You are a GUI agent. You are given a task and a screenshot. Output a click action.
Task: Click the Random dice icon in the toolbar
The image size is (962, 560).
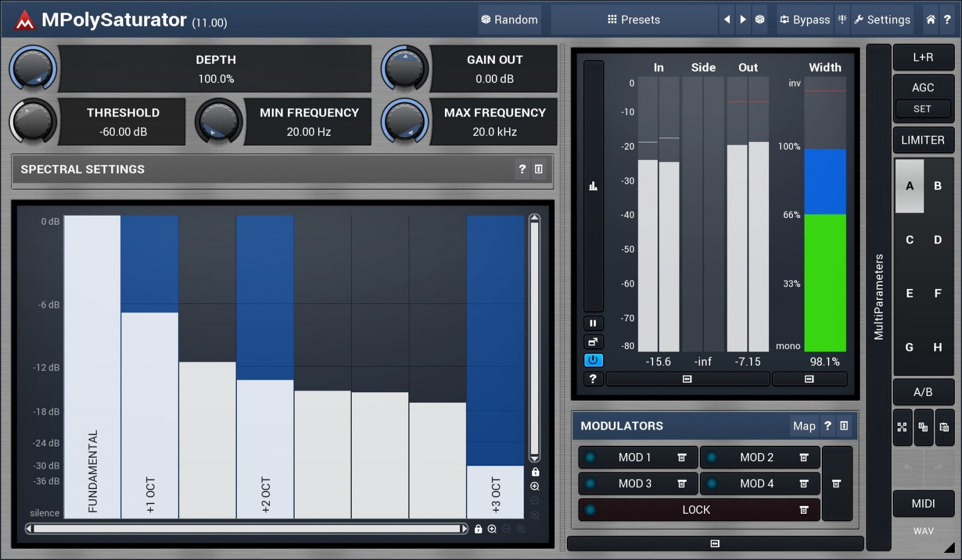(x=485, y=19)
